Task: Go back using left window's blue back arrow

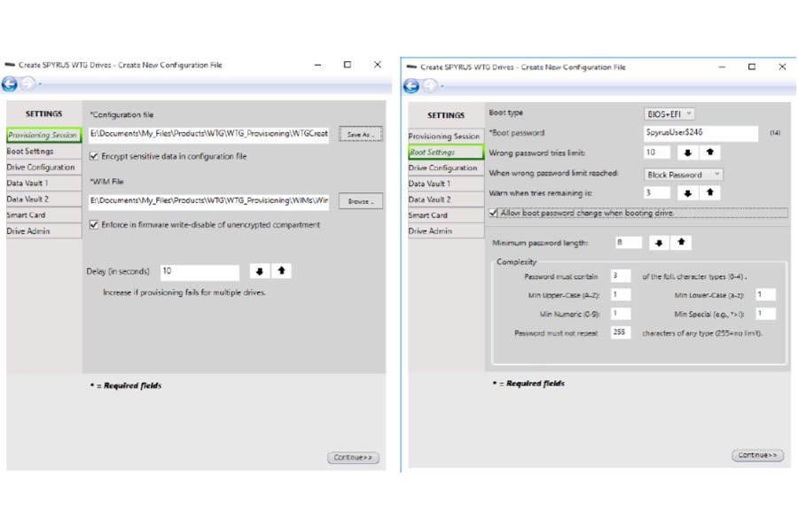Action: [x=10, y=84]
